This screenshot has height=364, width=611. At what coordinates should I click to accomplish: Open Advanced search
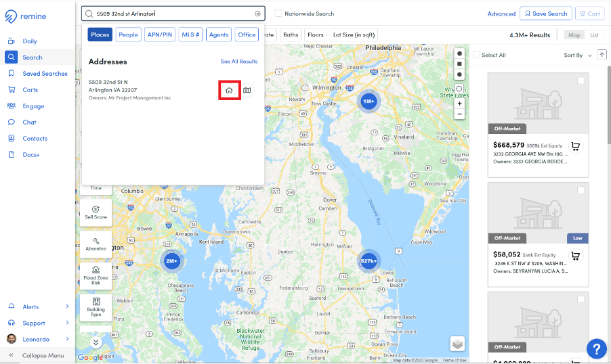click(x=501, y=14)
